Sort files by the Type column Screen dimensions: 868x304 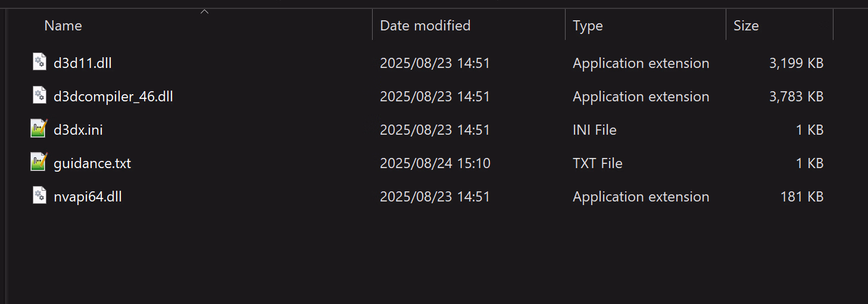[x=588, y=26]
